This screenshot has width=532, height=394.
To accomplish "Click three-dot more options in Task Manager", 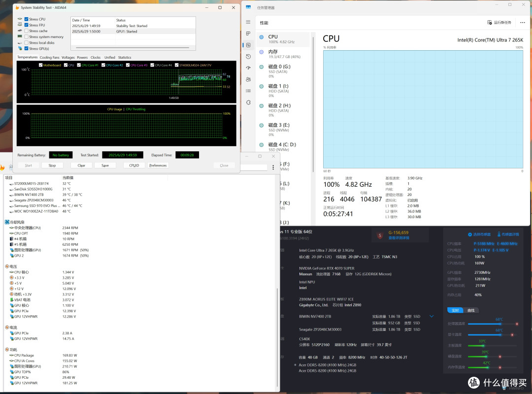I will (x=523, y=23).
